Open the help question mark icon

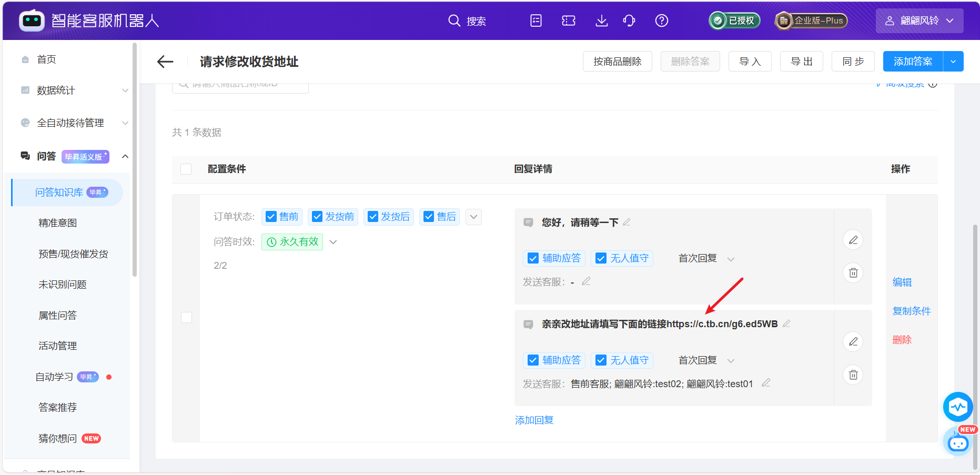[662, 21]
